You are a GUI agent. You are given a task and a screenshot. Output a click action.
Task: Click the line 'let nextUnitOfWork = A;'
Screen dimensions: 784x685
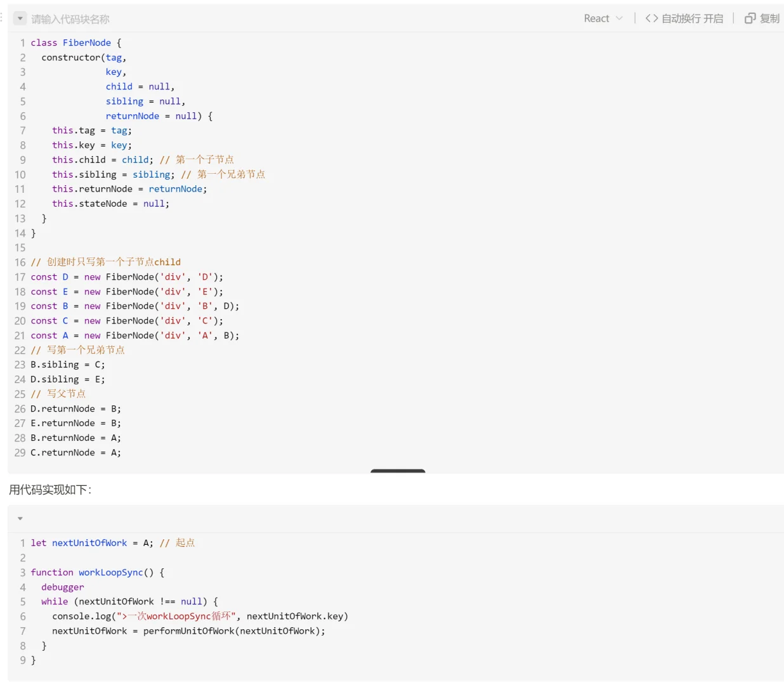pos(92,543)
